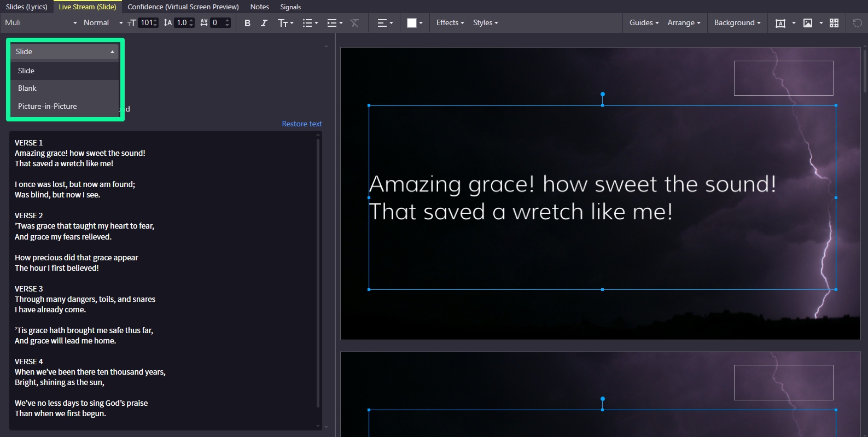Toggle italic formatting
The image size is (868, 437).
tap(264, 23)
